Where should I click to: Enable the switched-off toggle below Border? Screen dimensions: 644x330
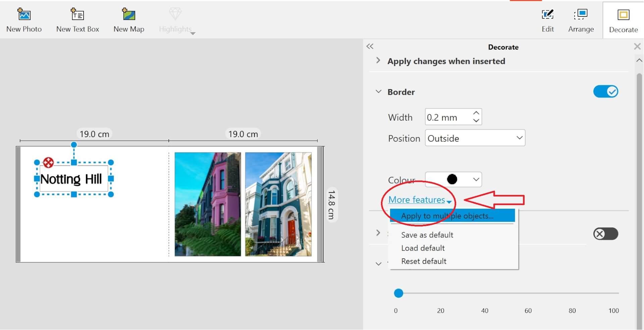coord(605,234)
